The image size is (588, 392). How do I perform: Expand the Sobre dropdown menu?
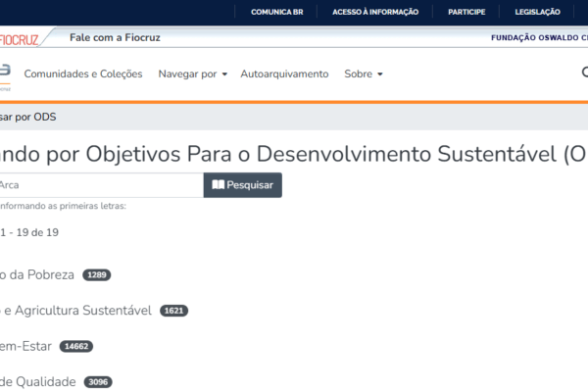(x=364, y=74)
